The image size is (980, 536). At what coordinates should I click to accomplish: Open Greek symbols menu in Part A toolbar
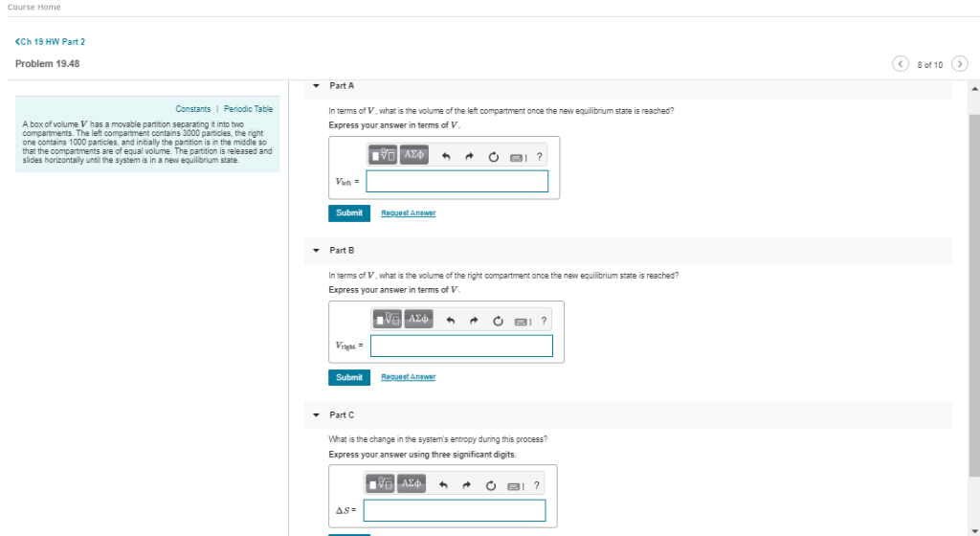coord(413,155)
